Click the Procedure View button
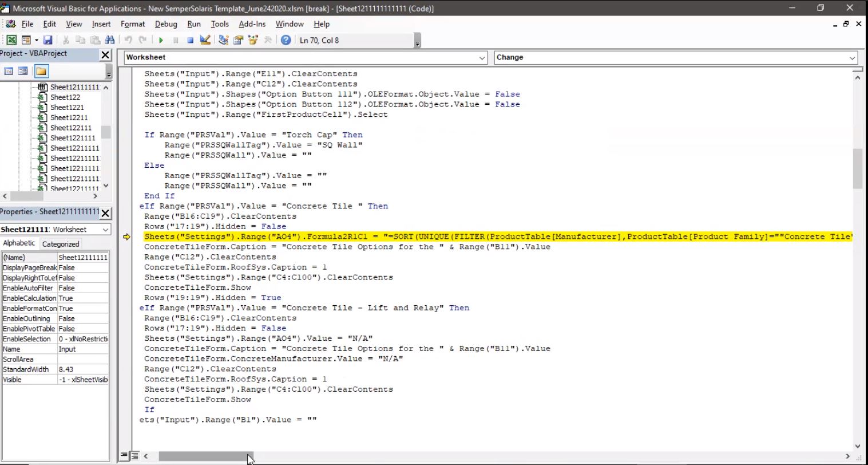 (x=125, y=456)
